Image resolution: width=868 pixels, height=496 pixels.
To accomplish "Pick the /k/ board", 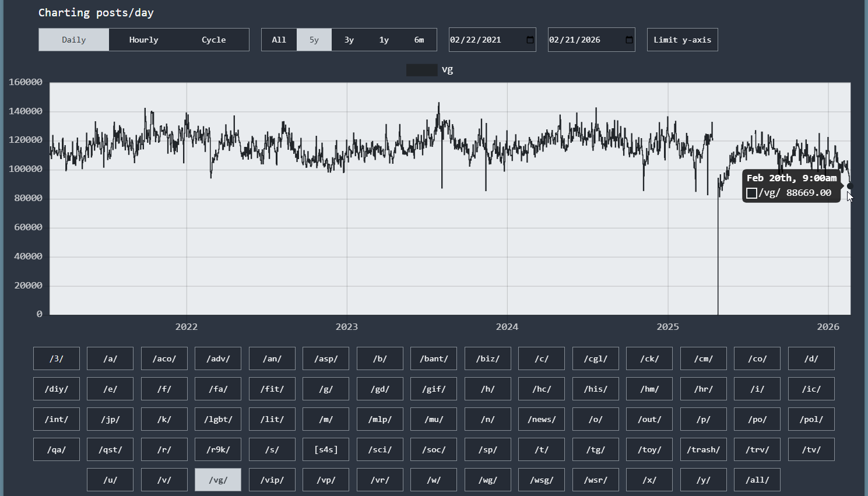I will coord(164,419).
